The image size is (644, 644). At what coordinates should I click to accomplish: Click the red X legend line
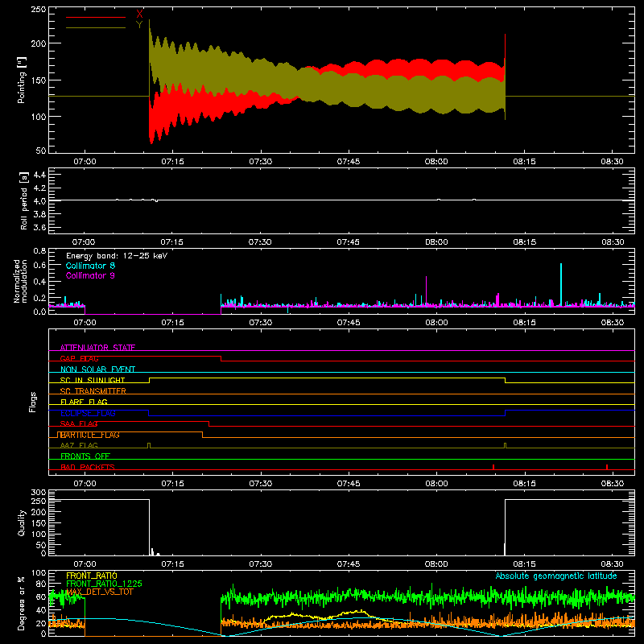(96, 17)
